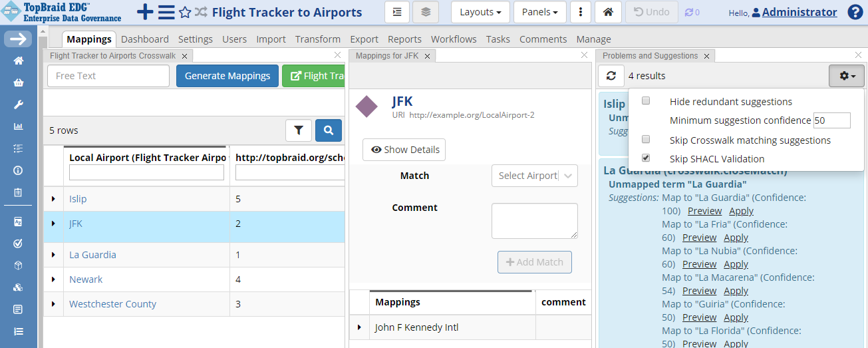Click the help question mark icon
The height and width of the screenshot is (348, 868).
855,12
